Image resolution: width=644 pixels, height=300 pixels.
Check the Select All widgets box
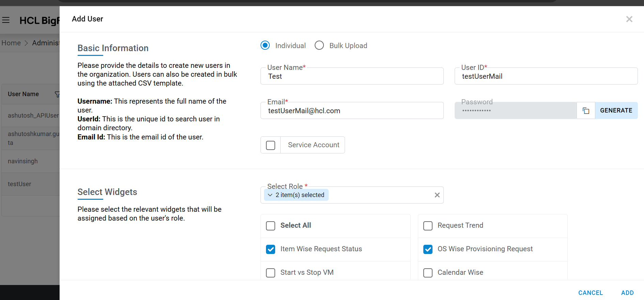click(x=270, y=226)
